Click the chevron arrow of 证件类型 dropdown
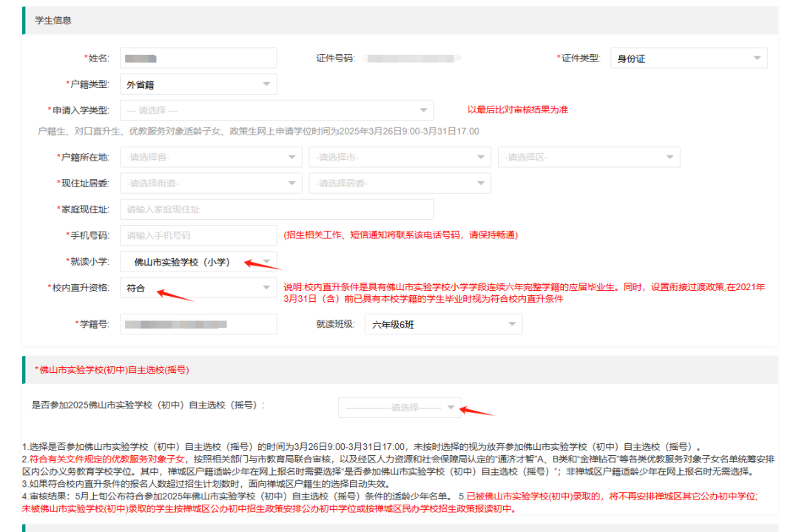 point(757,58)
